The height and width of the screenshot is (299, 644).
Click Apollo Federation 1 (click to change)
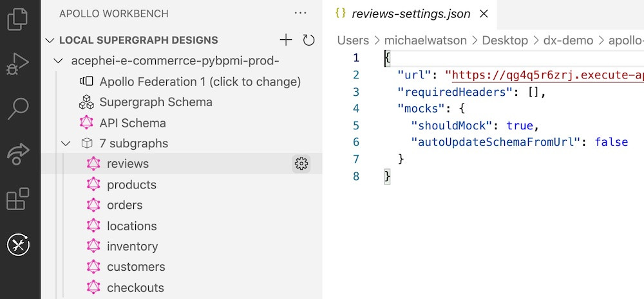tap(200, 82)
